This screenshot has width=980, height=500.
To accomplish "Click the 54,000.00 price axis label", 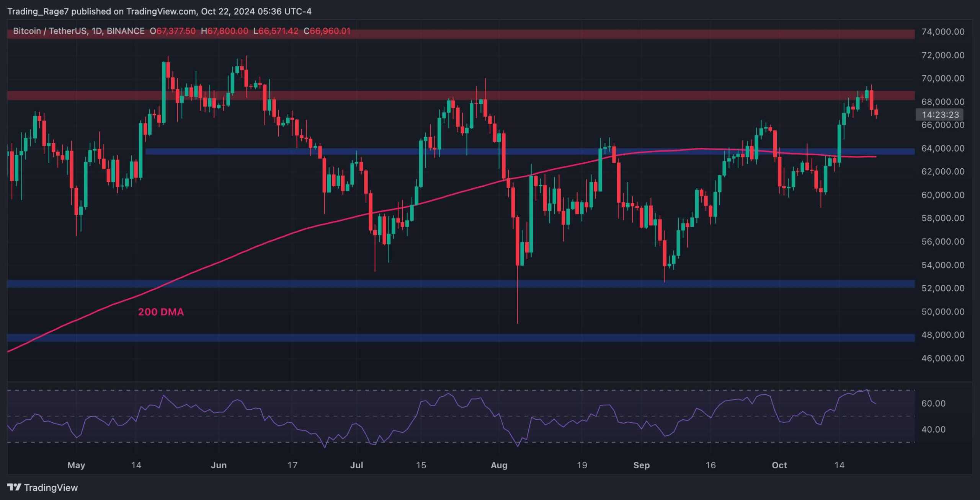I will [943, 265].
